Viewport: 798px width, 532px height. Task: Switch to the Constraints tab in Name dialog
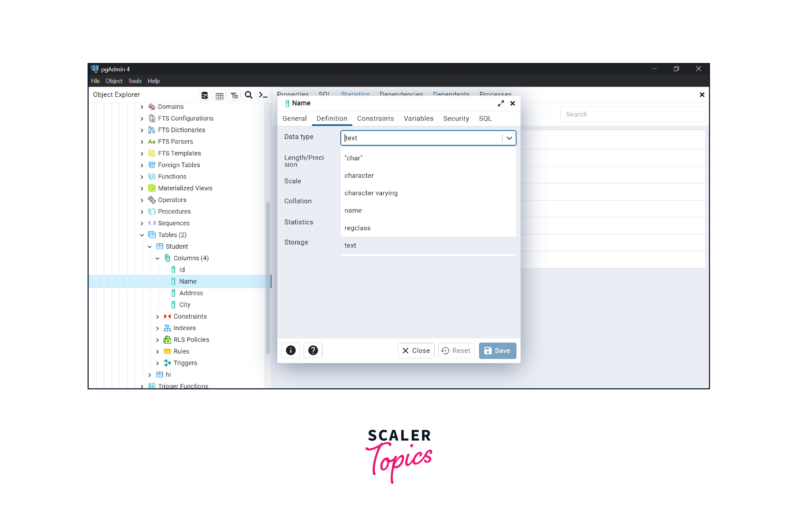coord(375,118)
